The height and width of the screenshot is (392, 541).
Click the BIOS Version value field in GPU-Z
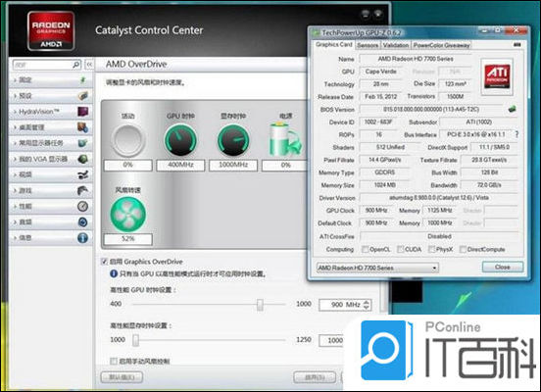click(x=431, y=109)
